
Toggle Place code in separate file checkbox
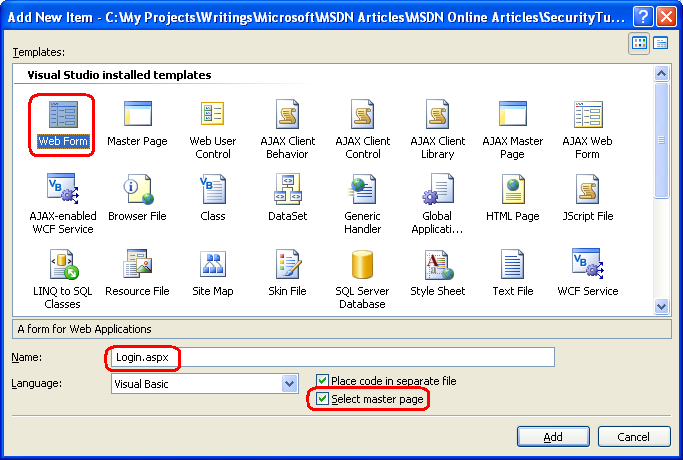(x=322, y=381)
